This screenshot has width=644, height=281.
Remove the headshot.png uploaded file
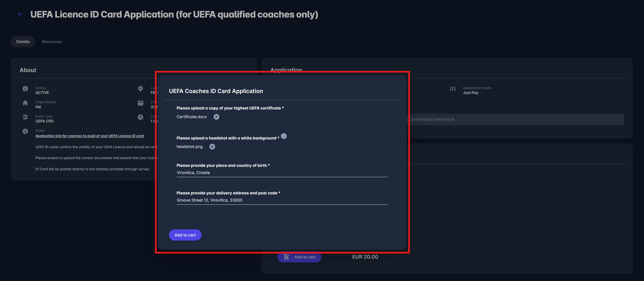pyautogui.click(x=212, y=147)
